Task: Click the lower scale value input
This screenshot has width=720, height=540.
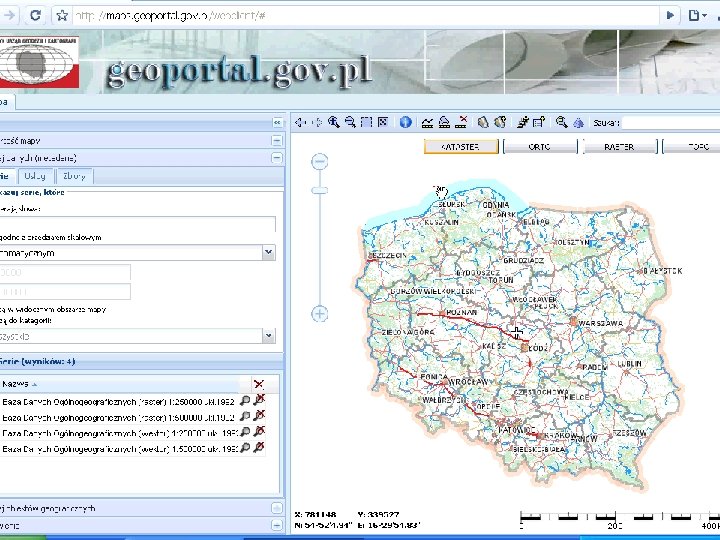Action: point(65,292)
